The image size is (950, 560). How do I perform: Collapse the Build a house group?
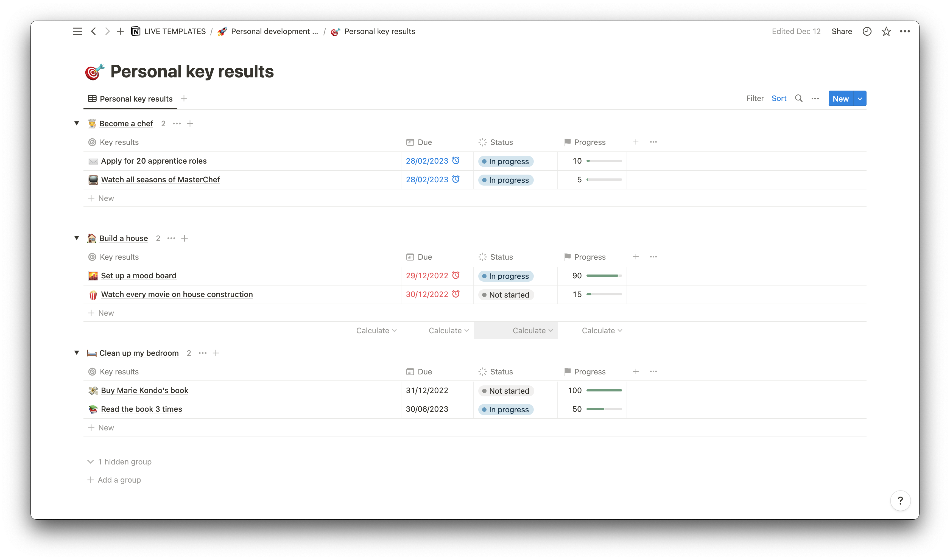77,238
